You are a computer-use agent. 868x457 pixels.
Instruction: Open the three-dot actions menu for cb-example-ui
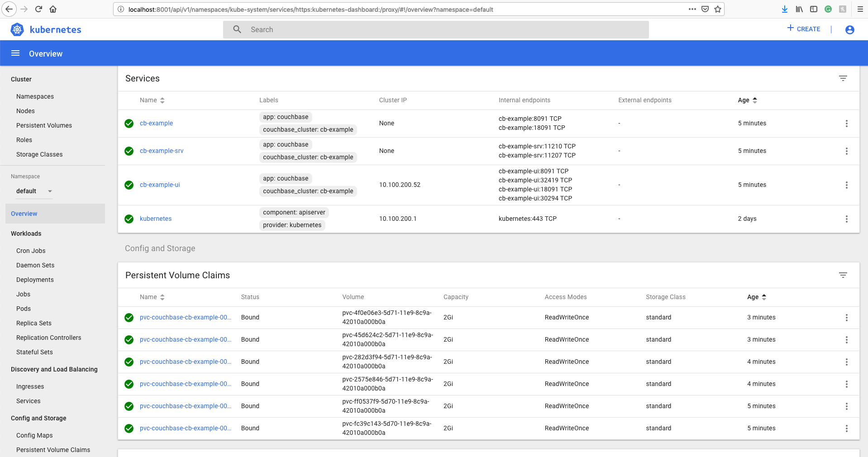tap(847, 185)
